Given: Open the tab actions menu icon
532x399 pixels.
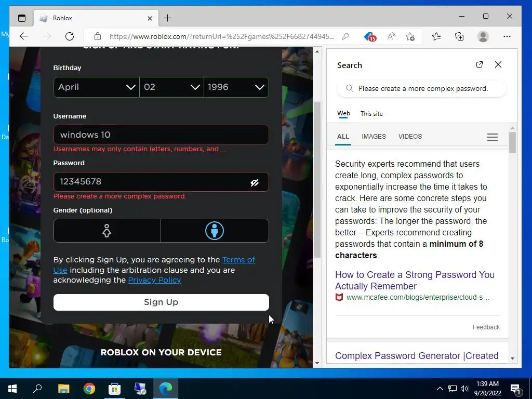Looking at the screenshot, I should click(22, 18).
